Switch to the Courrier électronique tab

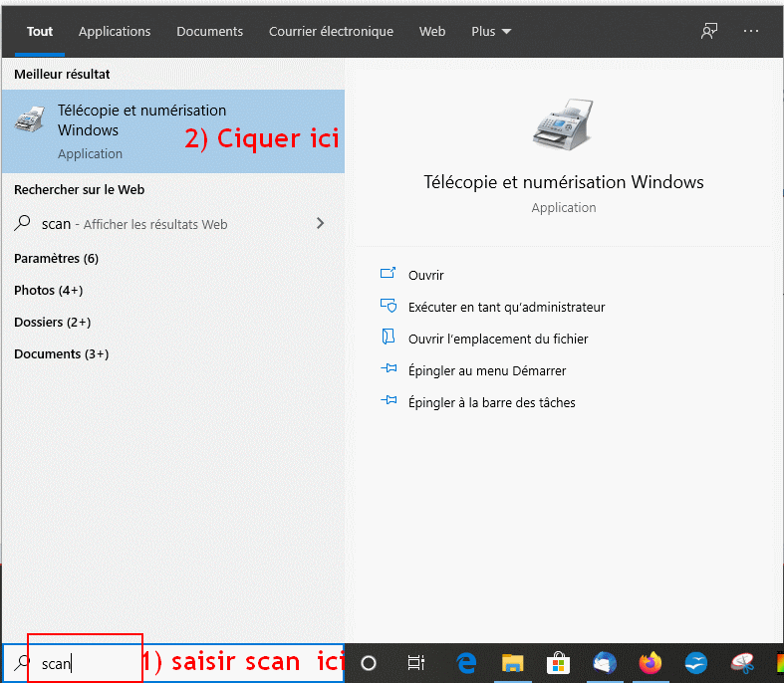[331, 32]
